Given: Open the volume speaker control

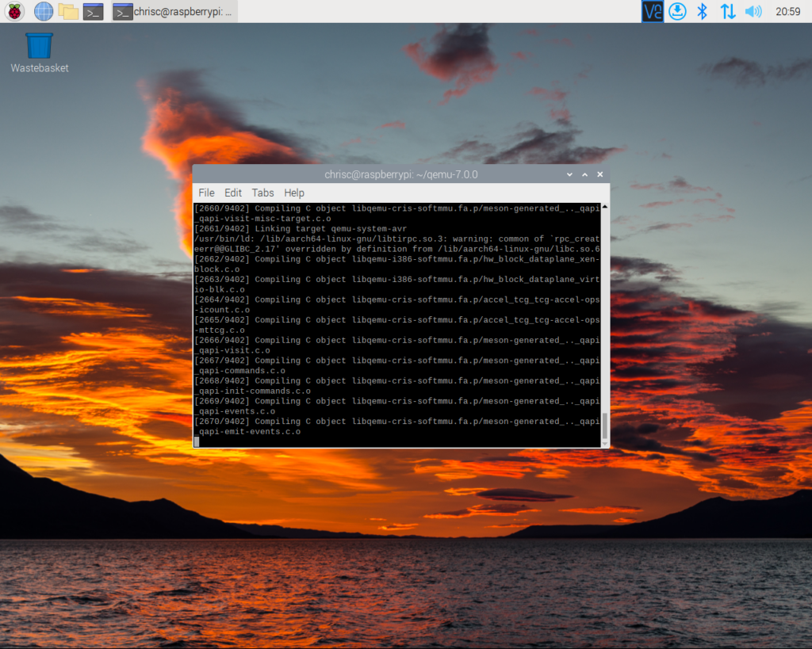Looking at the screenshot, I should [753, 11].
